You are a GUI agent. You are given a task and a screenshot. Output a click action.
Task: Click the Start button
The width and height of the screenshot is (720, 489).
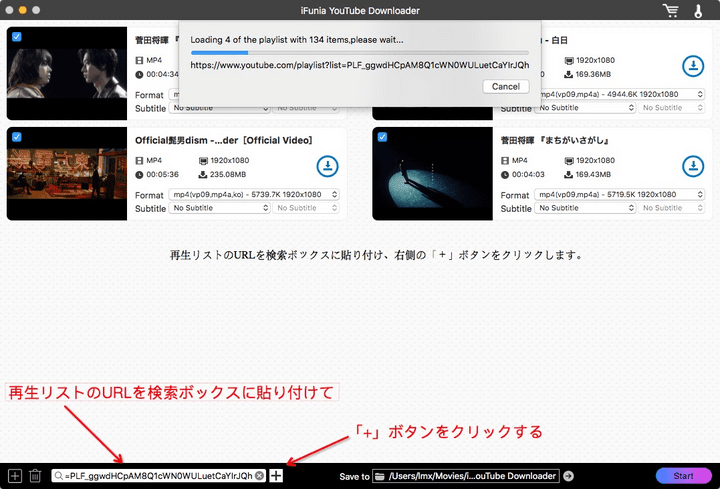pos(683,476)
